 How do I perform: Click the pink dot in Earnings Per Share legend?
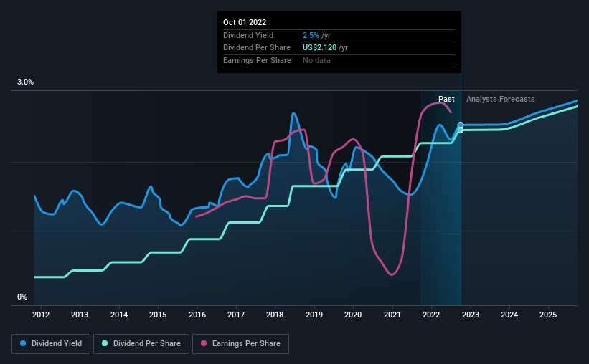[204, 343]
